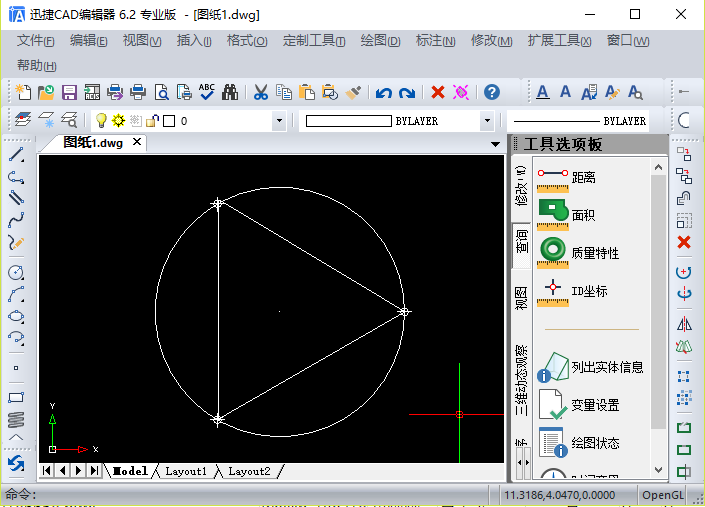
Task: Select the Arc drawing tool
Action: pyautogui.click(x=16, y=294)
